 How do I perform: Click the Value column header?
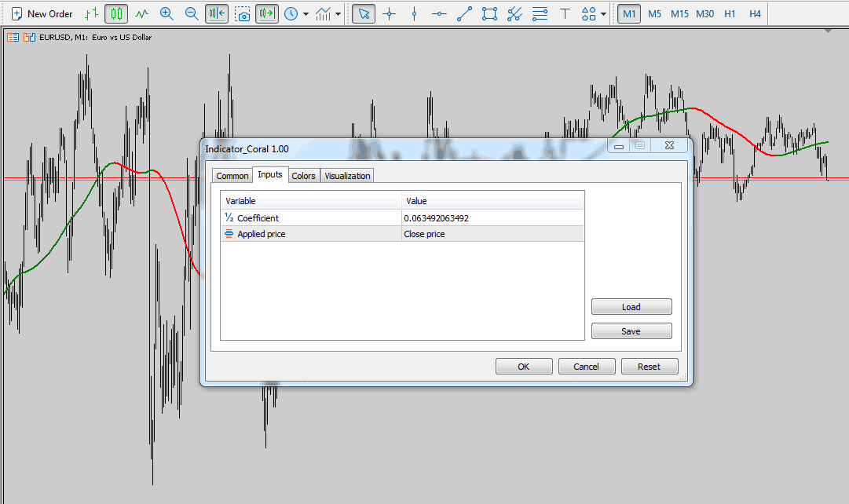tap(492, 201)
